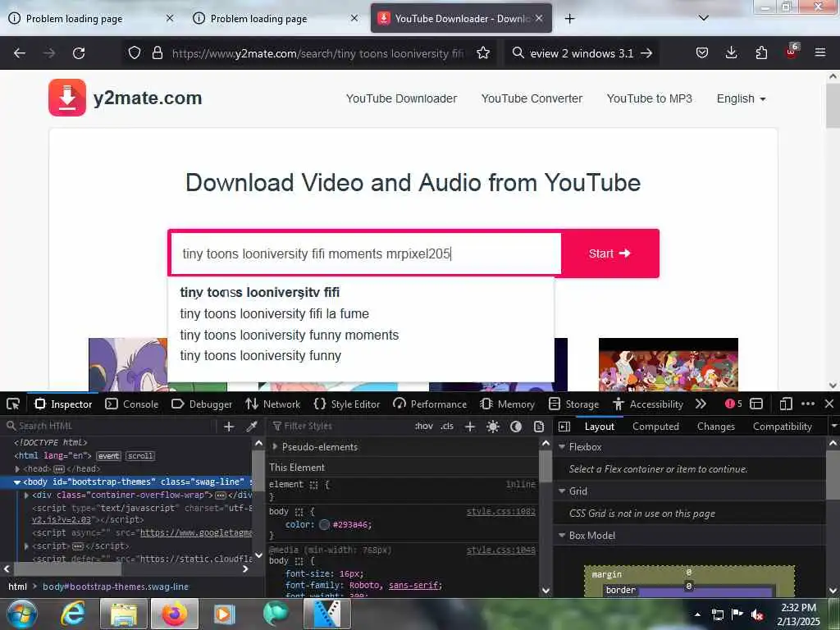The width and height of the screenshot is (840, 630).
Task: Switch to the Console tab
Action: pos(132,404)
